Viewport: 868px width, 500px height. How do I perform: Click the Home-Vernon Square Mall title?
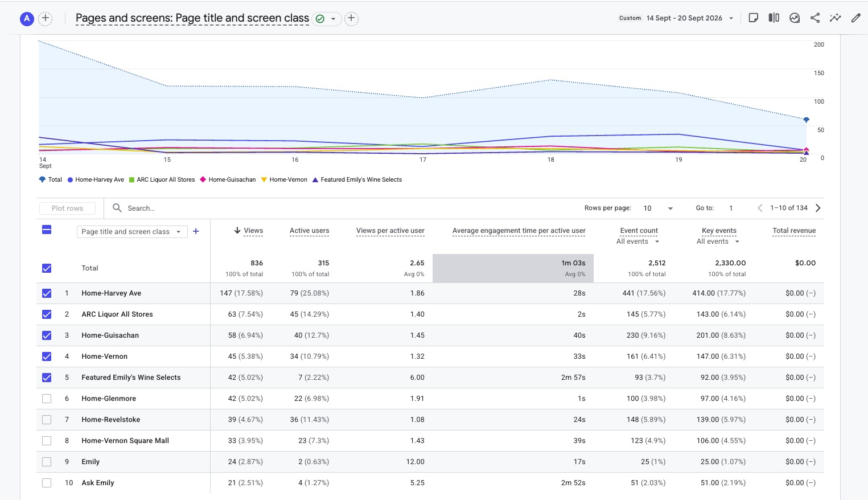(x=125, y=441)
